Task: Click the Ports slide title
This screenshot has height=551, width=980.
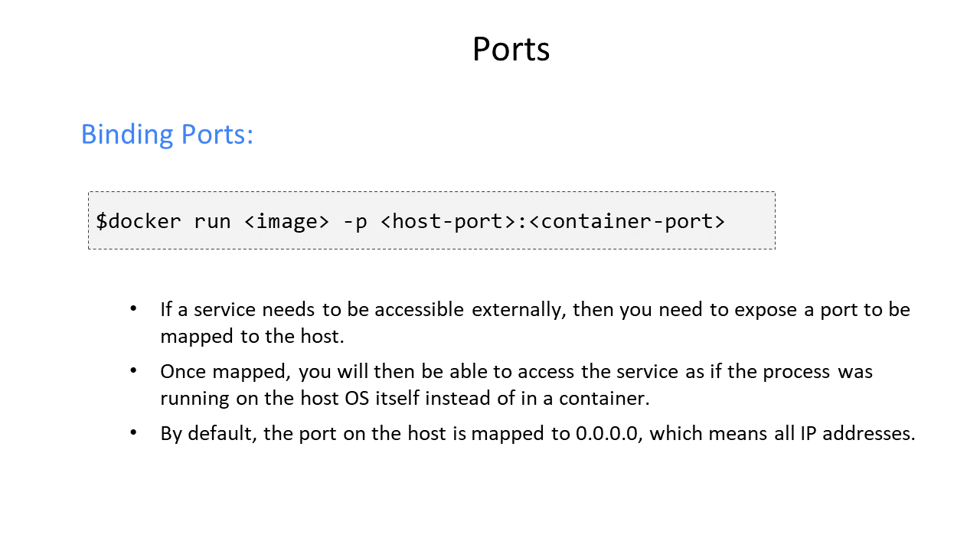Action: pyautogui.click(x=511, y=50)
